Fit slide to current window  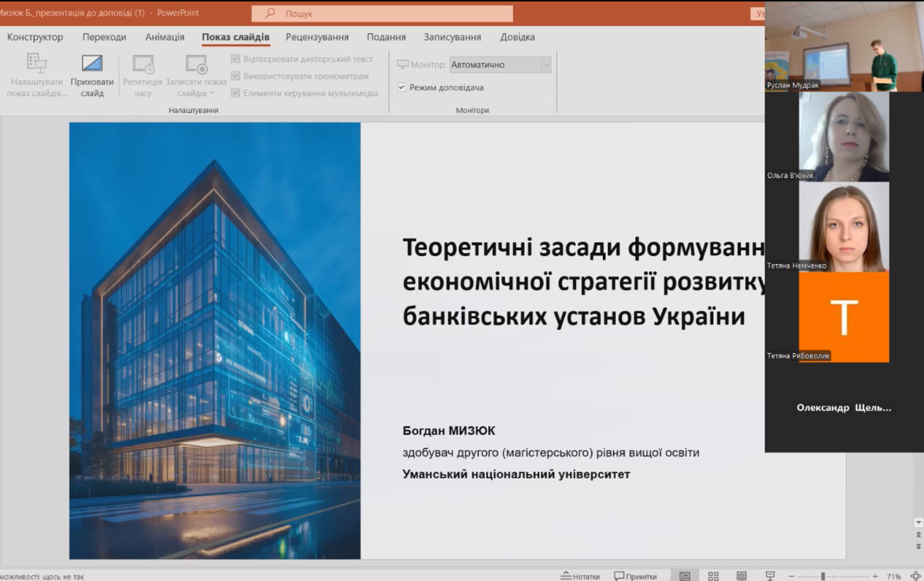point(915,576)
